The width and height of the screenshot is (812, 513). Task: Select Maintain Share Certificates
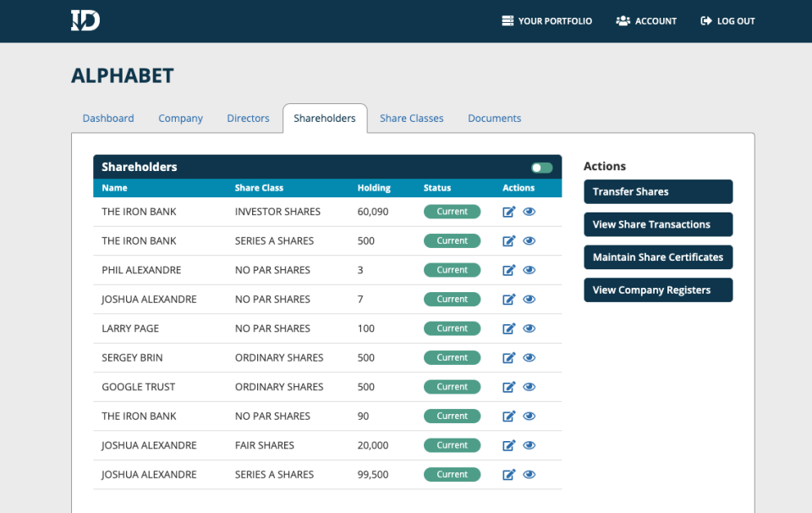pos(657,256)
